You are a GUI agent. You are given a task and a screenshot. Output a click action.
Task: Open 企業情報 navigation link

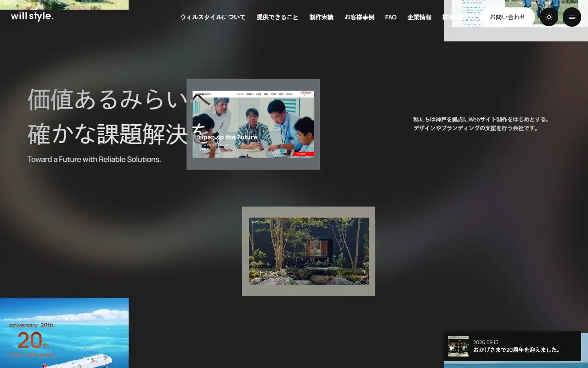[x=419, y=17]
